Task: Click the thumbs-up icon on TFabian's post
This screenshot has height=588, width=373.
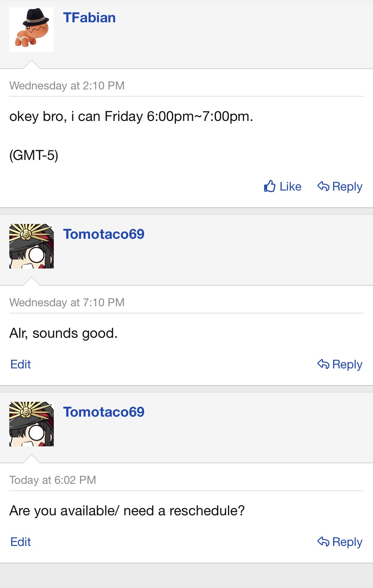Action: point(270,187)
